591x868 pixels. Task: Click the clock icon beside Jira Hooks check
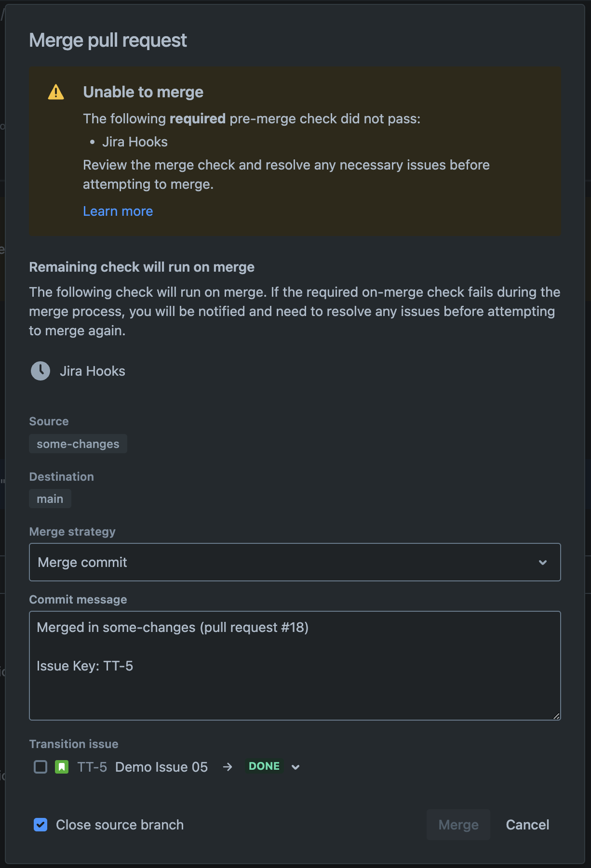tap(40, 371)
